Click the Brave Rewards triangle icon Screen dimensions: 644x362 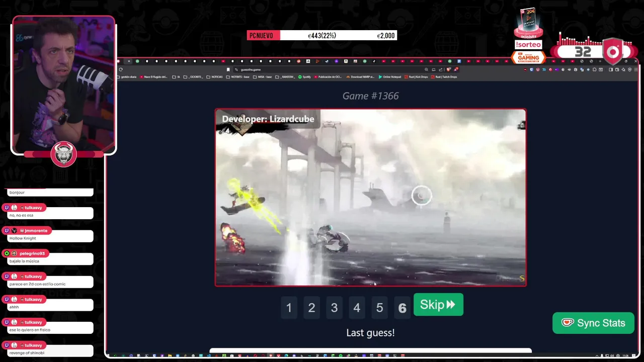coord(456,69)
